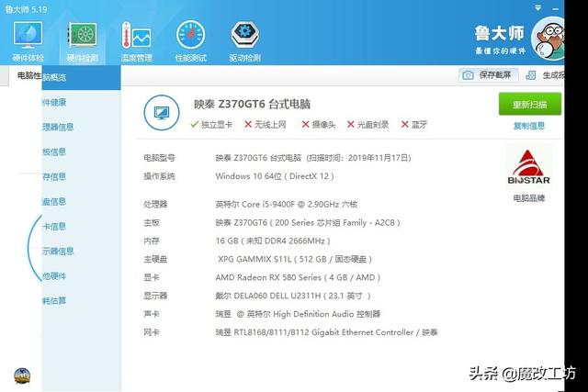Click the 独立显卡 feature indicator
588x392 pixels.
211,125
